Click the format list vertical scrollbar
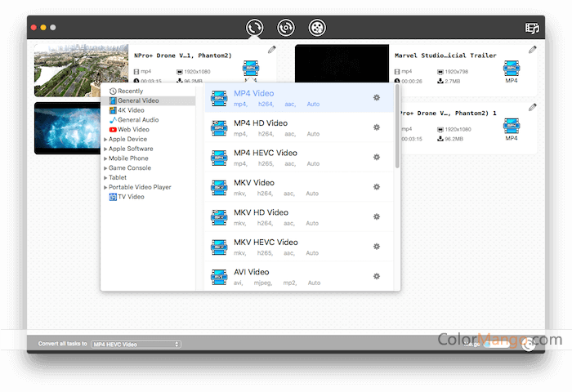 397,127
